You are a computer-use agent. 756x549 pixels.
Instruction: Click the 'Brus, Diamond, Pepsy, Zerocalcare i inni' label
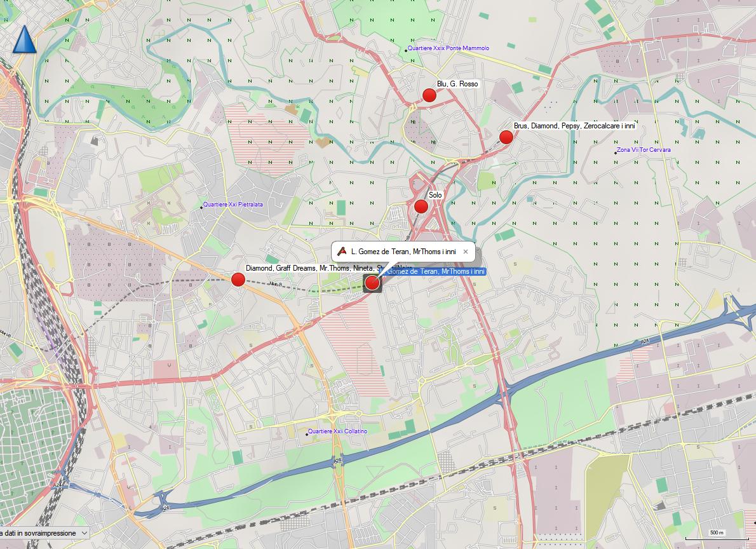(574, 126)
